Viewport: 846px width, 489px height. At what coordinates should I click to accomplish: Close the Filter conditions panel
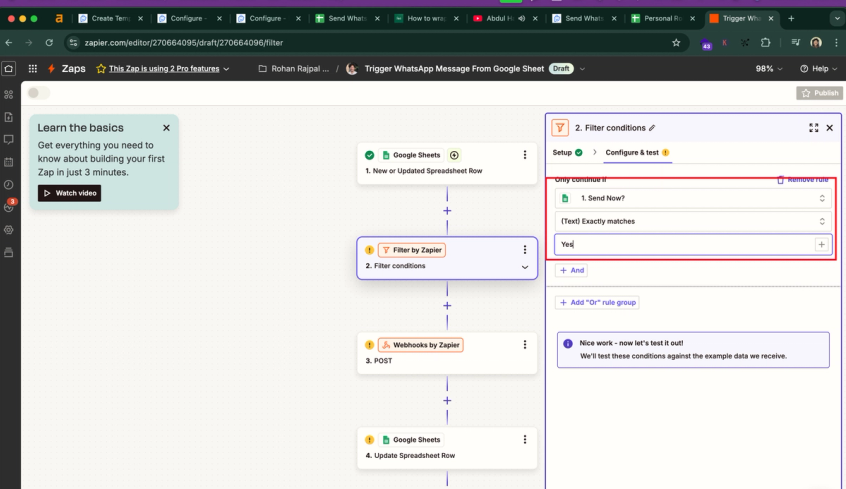click(x=830, y=128)
